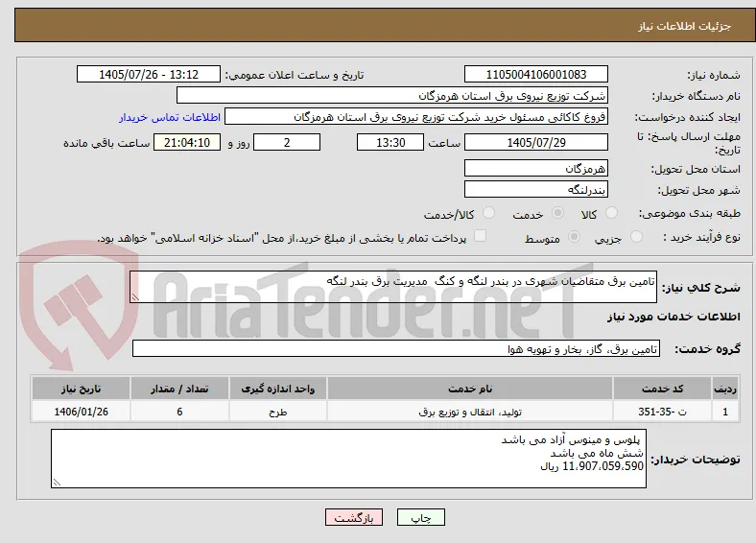Click the ردیف column header
The width and height of the screenshot is (756, 543).
coord(725,389)
